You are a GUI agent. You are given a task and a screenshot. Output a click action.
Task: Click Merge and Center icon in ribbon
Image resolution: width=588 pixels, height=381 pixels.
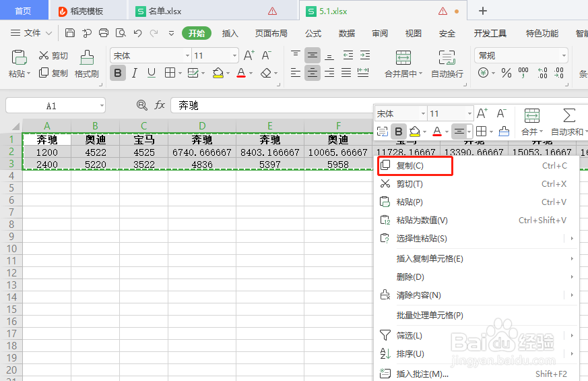tap(403, 58)
